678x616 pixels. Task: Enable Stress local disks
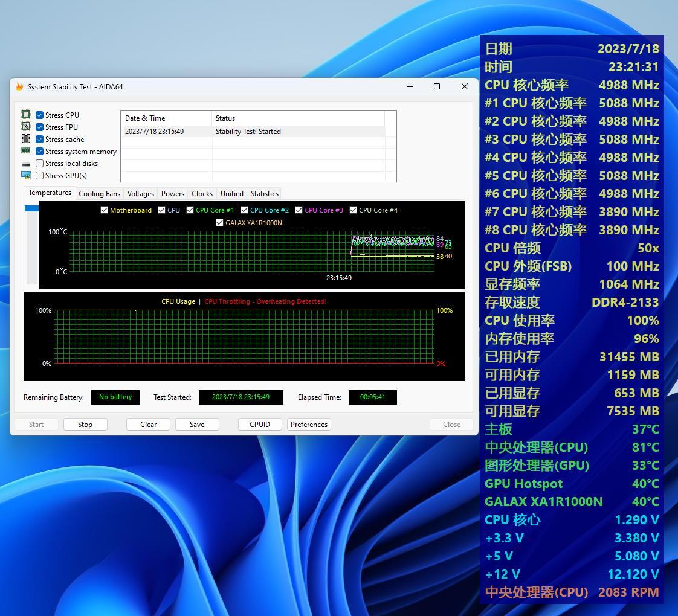click(x=40, y=164)
